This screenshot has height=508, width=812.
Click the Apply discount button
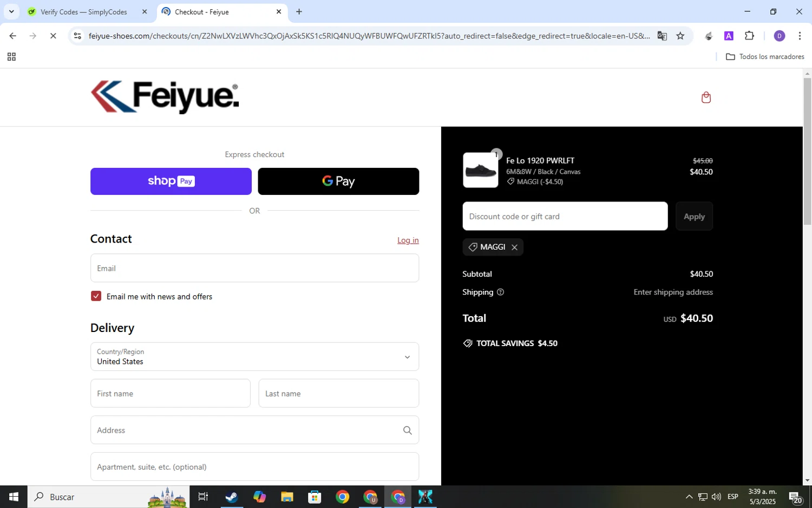pyautogui.click(x=694, y=216)
